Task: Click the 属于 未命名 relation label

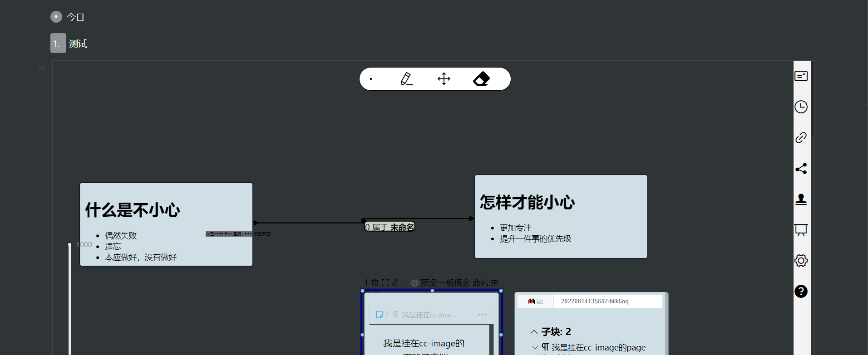Action: [x=390, y=227]
